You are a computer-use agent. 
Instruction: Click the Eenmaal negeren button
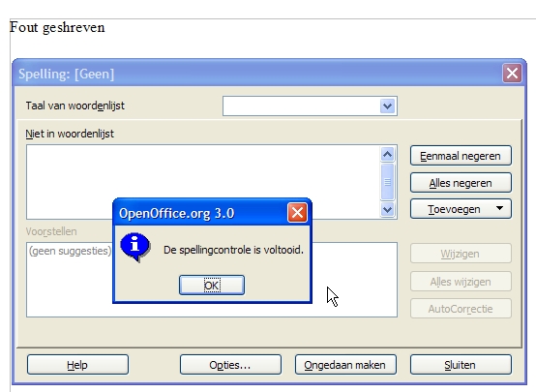(461, 156)
